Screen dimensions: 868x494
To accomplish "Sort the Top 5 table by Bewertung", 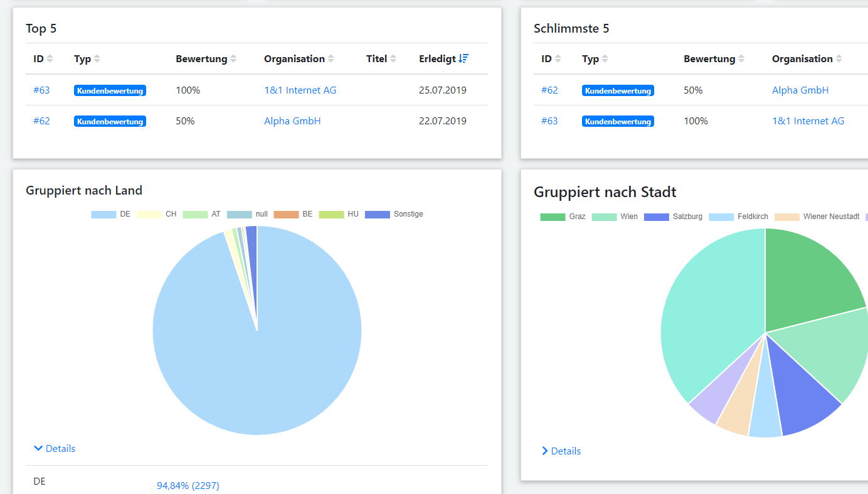I will [206, 59].
